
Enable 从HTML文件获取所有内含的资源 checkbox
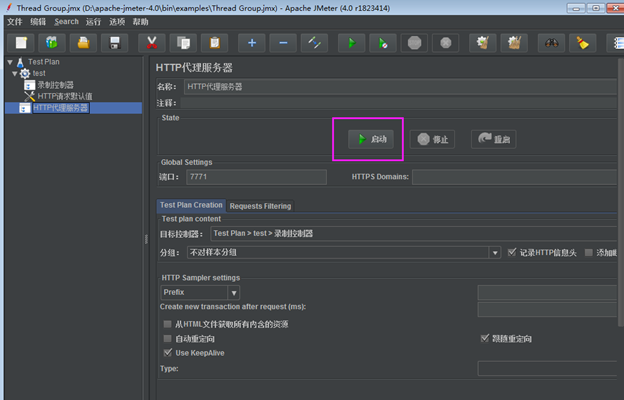point(168,324)
